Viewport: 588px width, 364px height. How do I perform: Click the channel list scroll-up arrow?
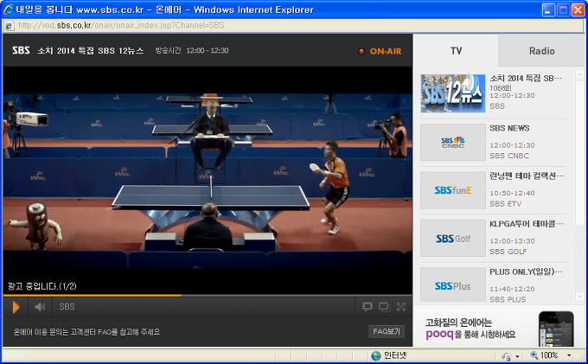pos(579,74)
